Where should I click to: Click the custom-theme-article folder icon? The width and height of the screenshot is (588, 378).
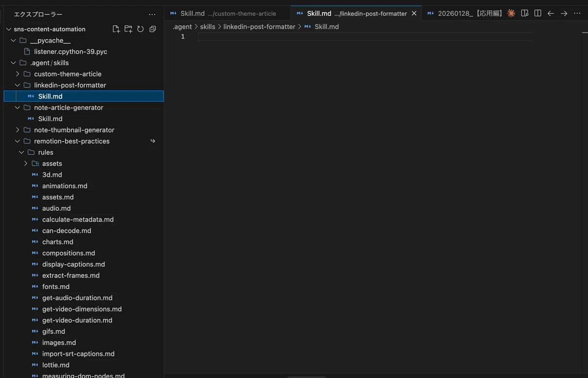(x=27, y=74)
